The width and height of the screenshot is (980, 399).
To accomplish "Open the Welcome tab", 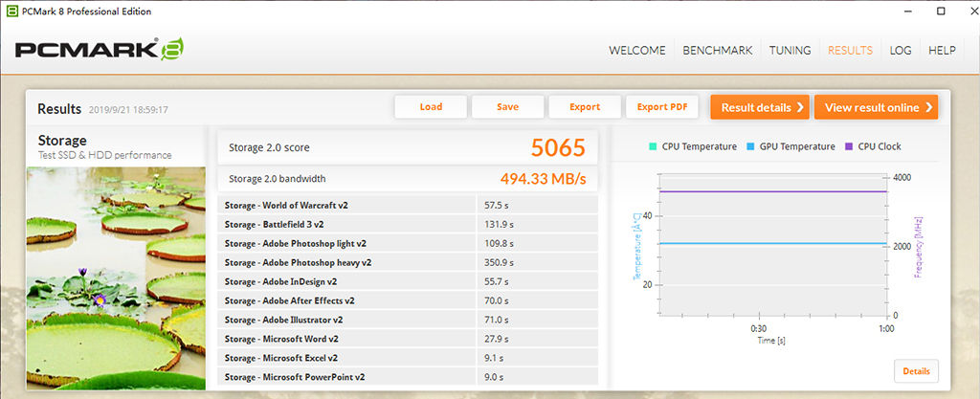I will click(638, 51).
